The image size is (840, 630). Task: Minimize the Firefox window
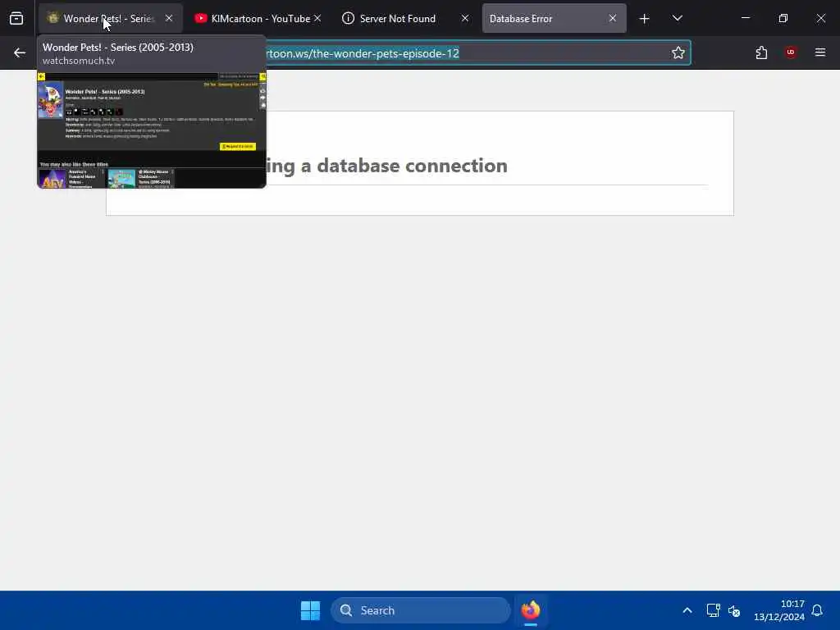[x=745, y=18]
